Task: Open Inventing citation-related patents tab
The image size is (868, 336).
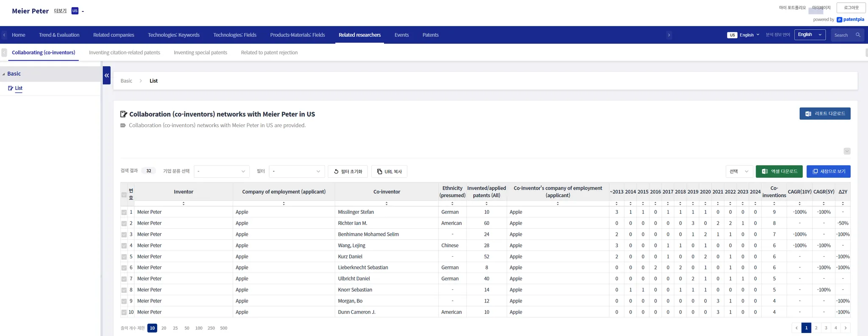Action: 125,53
